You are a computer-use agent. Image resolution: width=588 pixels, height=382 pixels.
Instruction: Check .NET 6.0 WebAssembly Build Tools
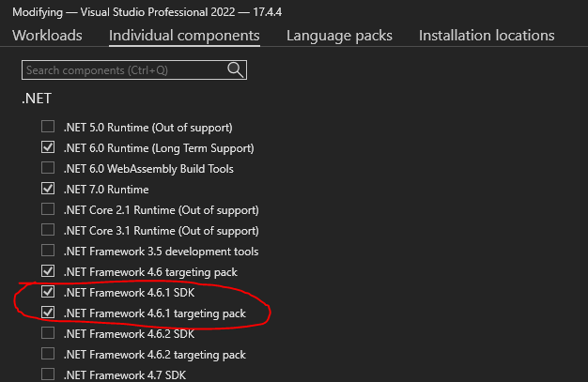point(48,168)
